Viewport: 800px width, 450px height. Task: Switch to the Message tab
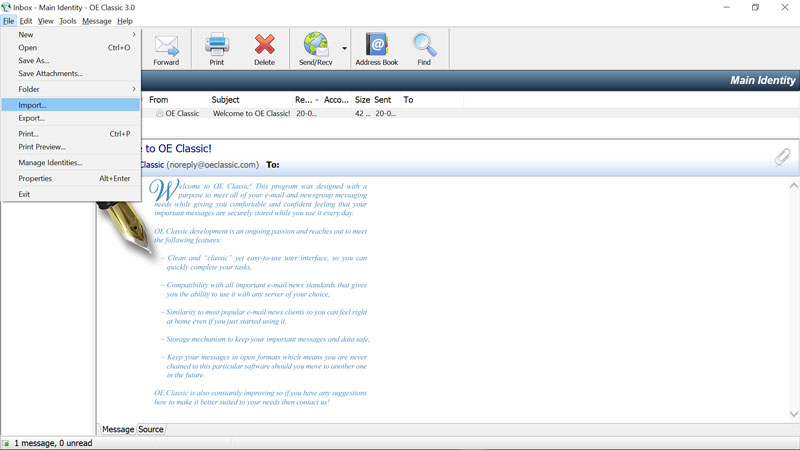coord(118,430)
